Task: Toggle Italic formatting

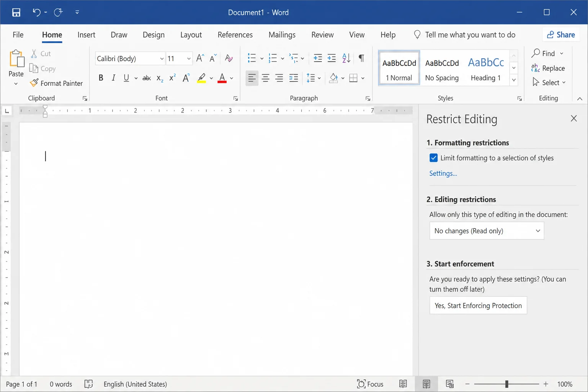Action: point(113,78)
